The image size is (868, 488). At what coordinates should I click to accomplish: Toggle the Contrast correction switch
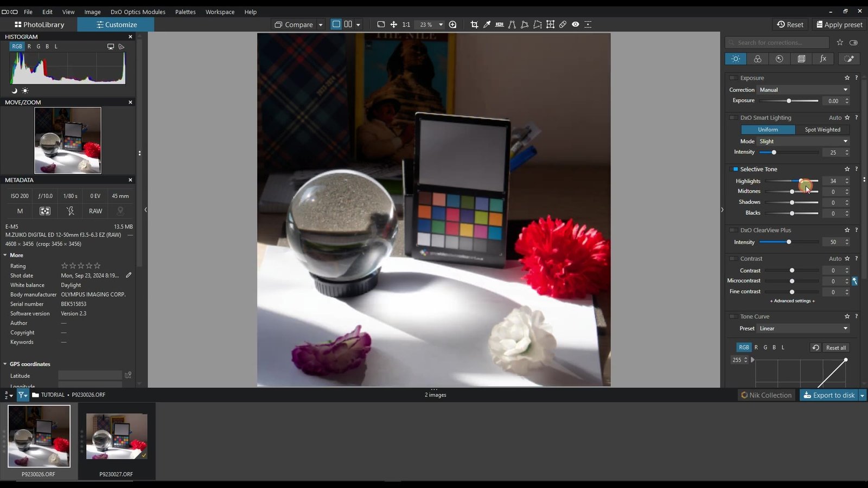coord(733,259)
